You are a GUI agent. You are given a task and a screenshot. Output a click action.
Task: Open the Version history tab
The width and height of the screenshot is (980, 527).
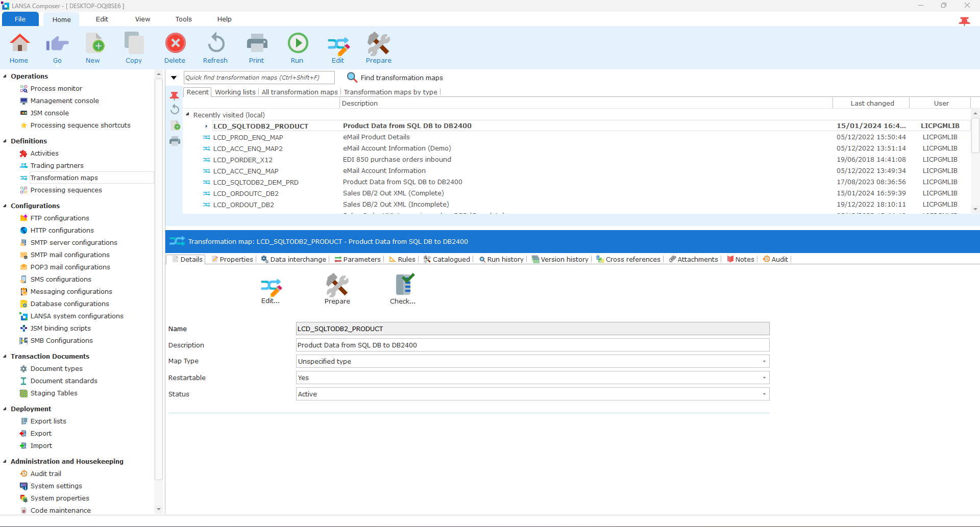pyautogui.click(x=560, y=260)
